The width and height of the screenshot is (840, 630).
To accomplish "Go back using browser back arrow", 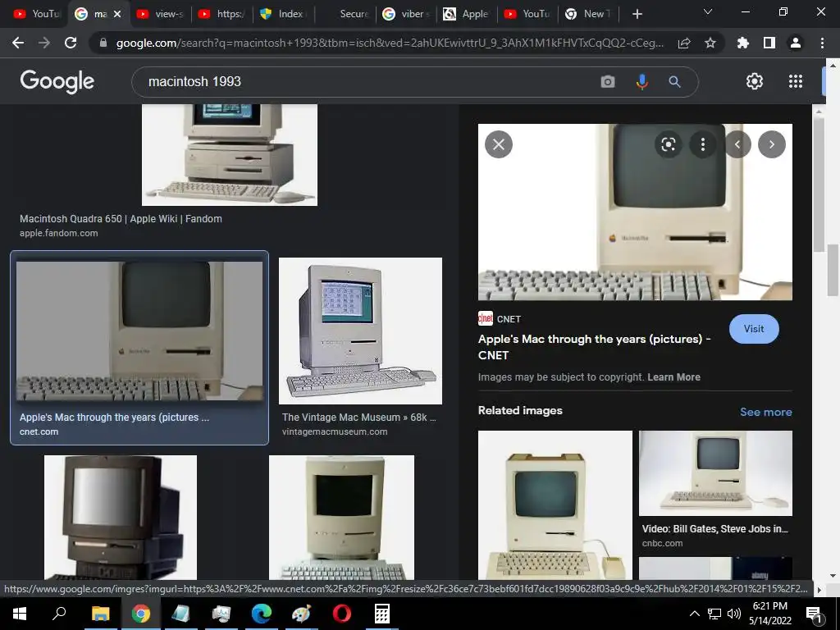I will coord(18,43).
